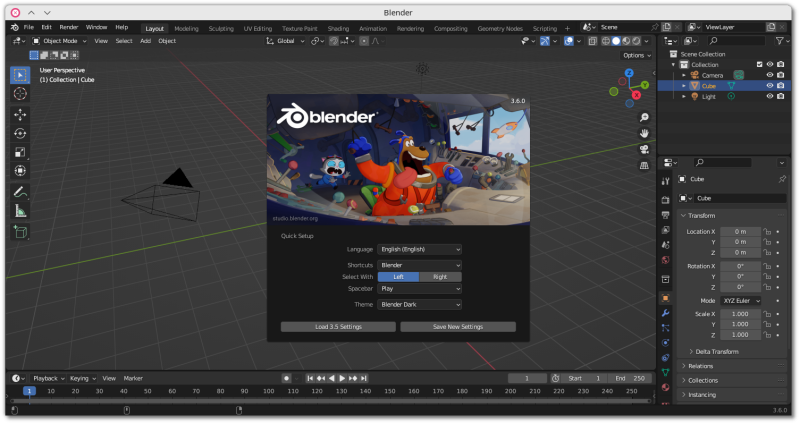Toggle lock on Location X
Viewport: 800px width, 424px height.
pos(767,232)
